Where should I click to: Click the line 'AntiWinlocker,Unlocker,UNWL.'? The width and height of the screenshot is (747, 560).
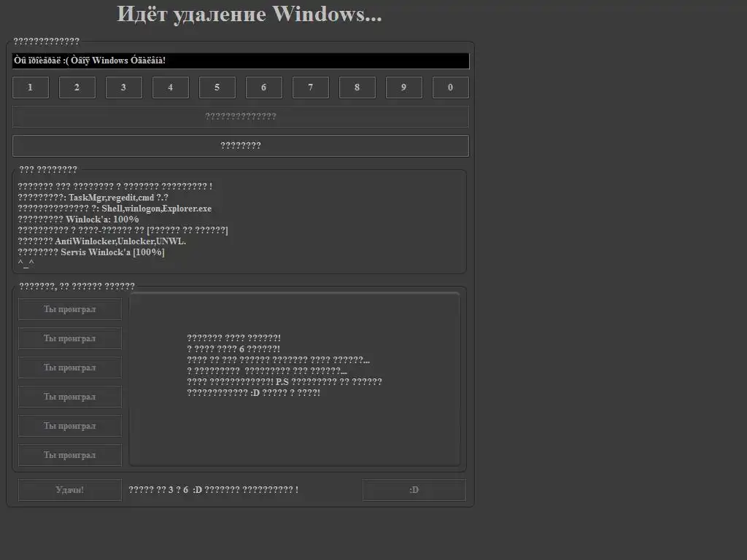click(102, 241)
